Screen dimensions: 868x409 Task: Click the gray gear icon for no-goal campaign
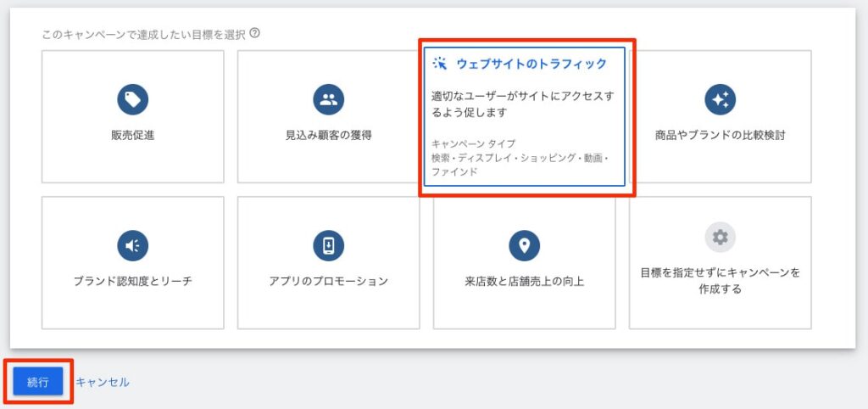721,238
